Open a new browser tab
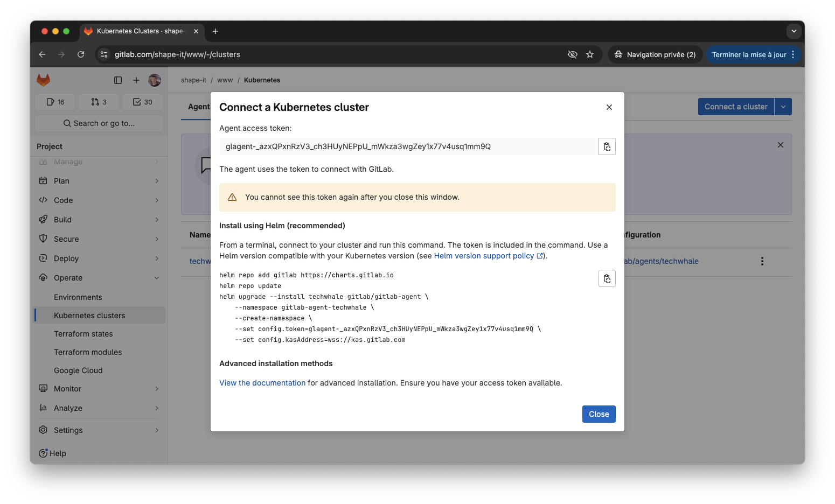Screen dimensions: 835x504 point(215,31)
